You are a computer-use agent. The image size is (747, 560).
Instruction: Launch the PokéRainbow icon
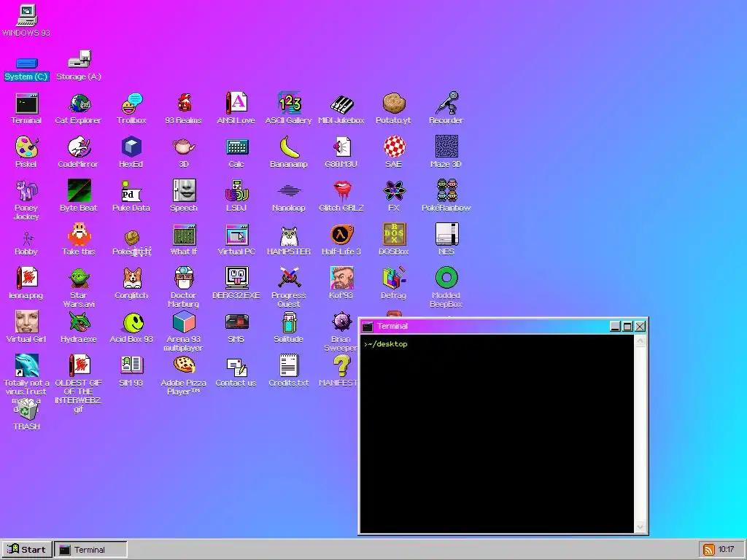(x=446, y=191)
